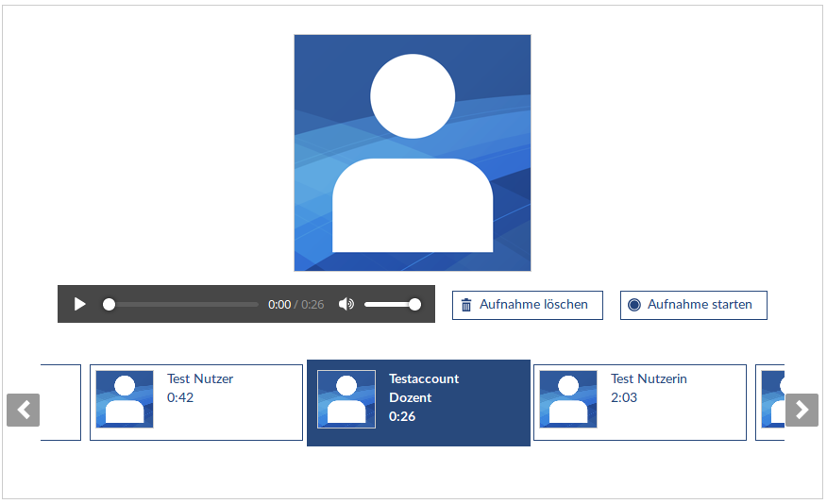The width and height of the screenshot is (827, 504).
Task: Click the partially visible card at far left
Action: (61, 403)
